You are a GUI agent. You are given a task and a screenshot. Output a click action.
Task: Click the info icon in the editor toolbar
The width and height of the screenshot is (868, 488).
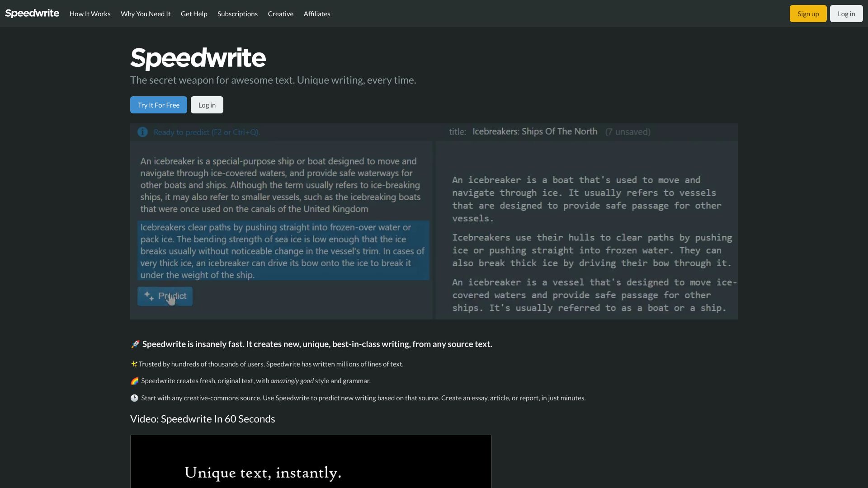pyautogui.click(x=142, y=131)
